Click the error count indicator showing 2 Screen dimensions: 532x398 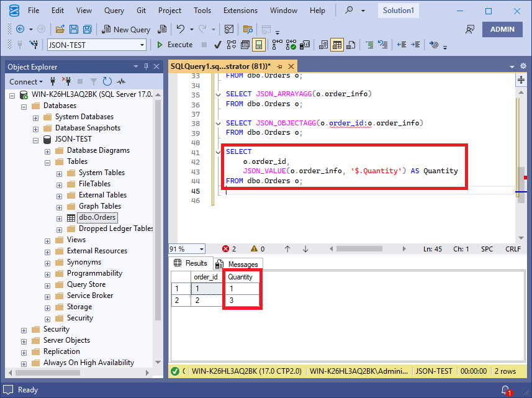[x=229, y=249]
